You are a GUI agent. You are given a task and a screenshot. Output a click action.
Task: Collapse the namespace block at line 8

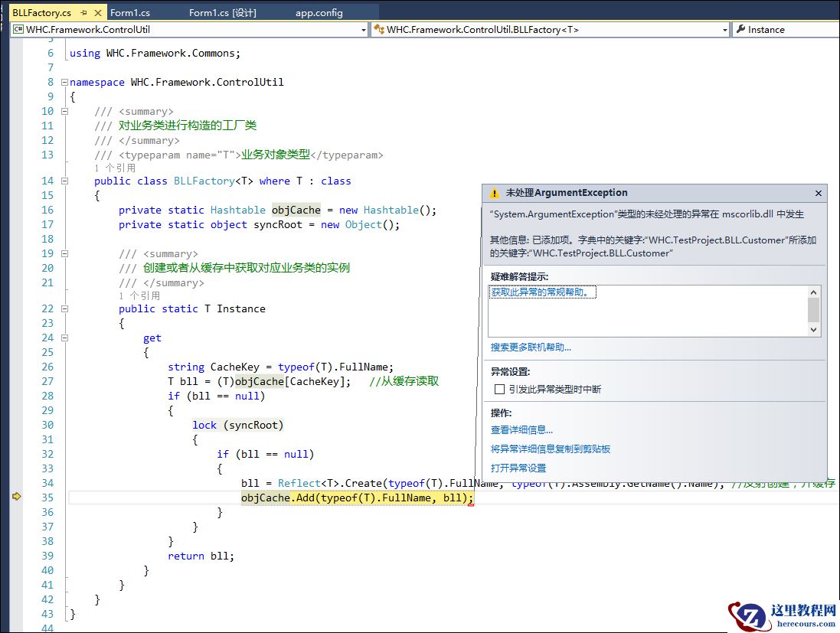click(64, 82)
